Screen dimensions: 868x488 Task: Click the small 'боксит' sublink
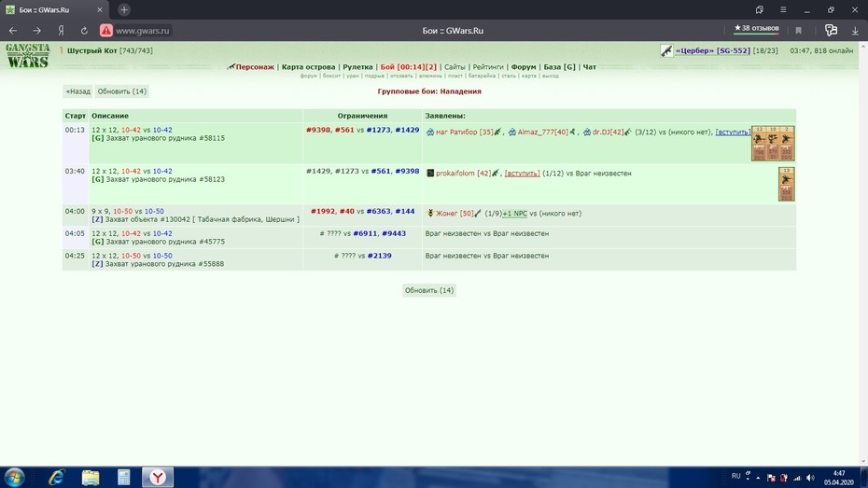point(331,76)
